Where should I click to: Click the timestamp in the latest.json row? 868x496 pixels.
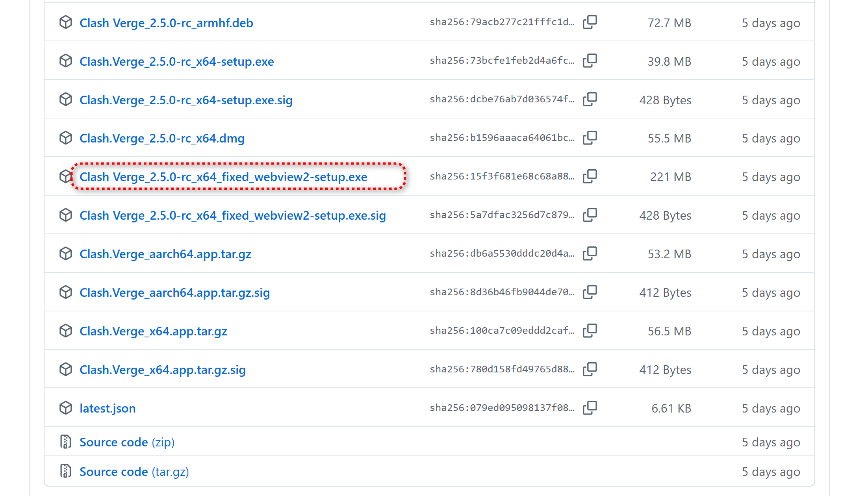[x=771, y=409]
